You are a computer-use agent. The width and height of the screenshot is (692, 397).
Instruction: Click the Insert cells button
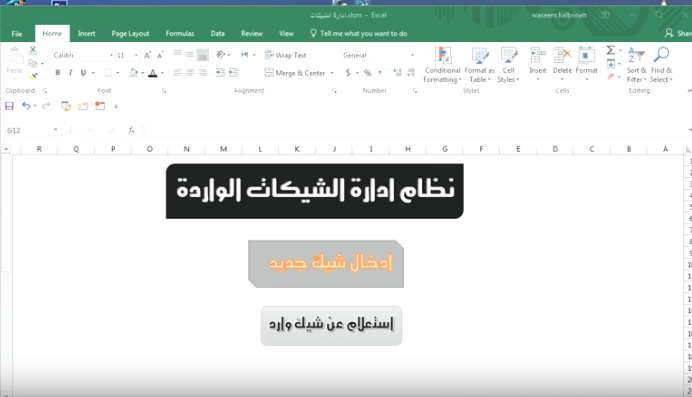[x=538, y=64]
